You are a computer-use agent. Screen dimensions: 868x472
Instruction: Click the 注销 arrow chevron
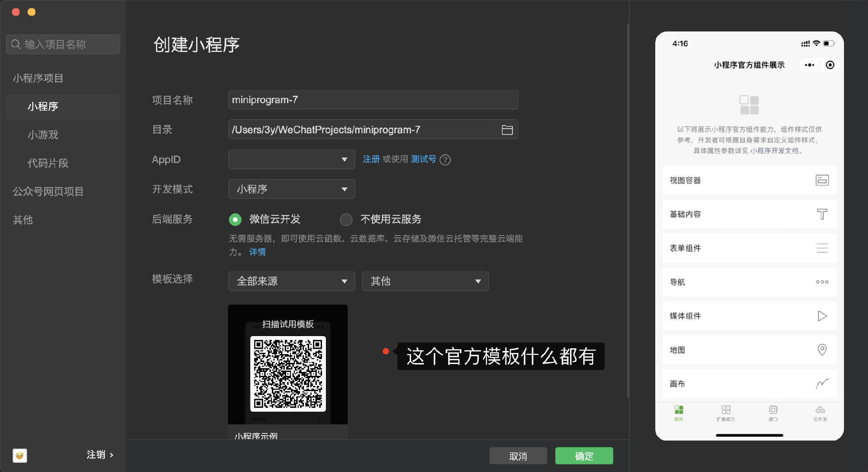[112, 455]
